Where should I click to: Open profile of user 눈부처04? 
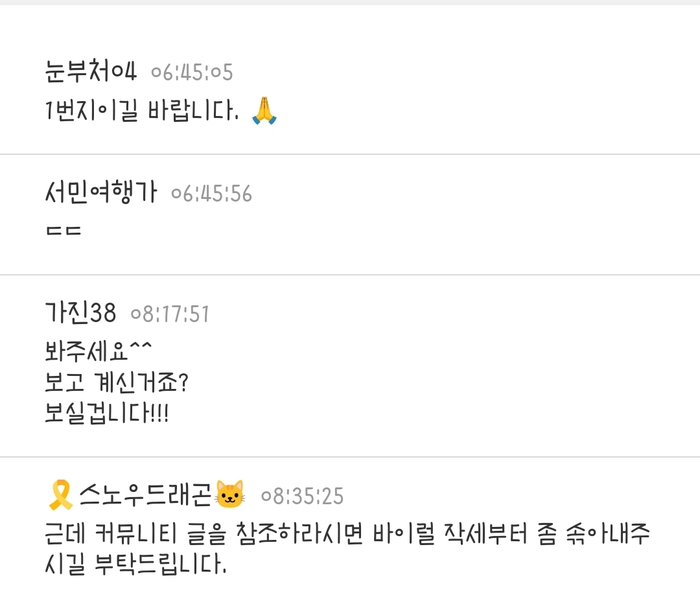91,71
